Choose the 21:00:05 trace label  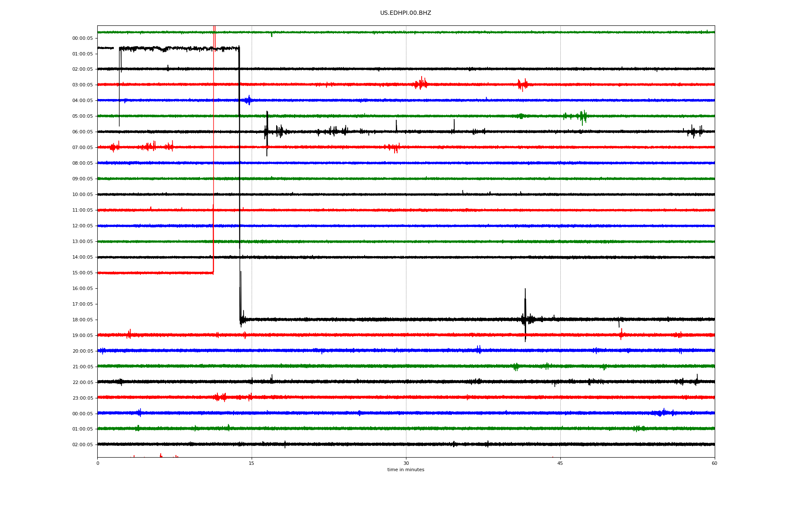[x=82, y=367]
